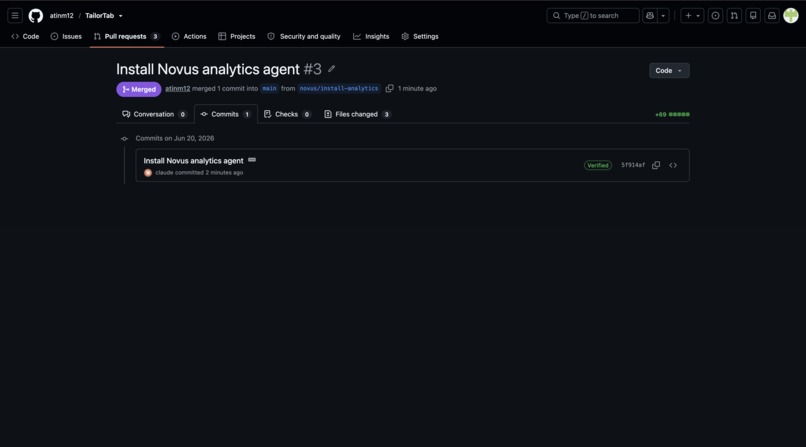Open the Copilot chat icon

(x=650, y=15)
